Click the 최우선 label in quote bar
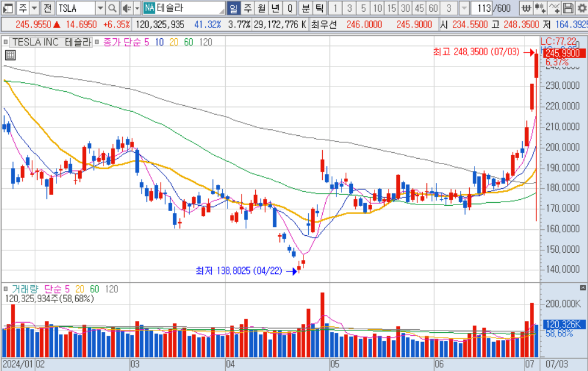588x371 pixels. 323,25
